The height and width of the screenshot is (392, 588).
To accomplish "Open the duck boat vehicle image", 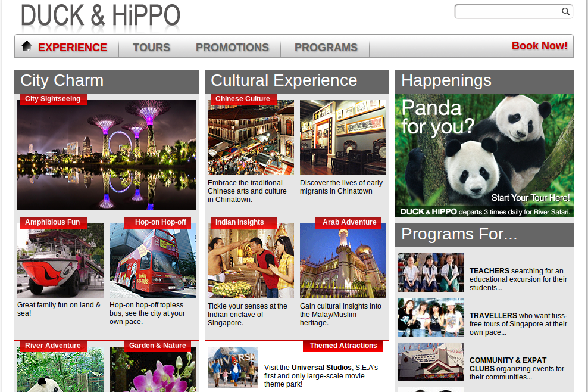I will click(60, 260).
